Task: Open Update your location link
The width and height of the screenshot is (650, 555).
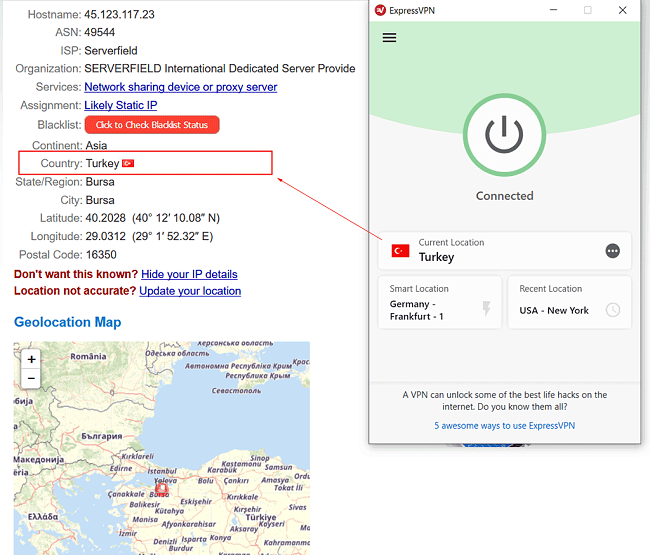Action: [190, 291]
